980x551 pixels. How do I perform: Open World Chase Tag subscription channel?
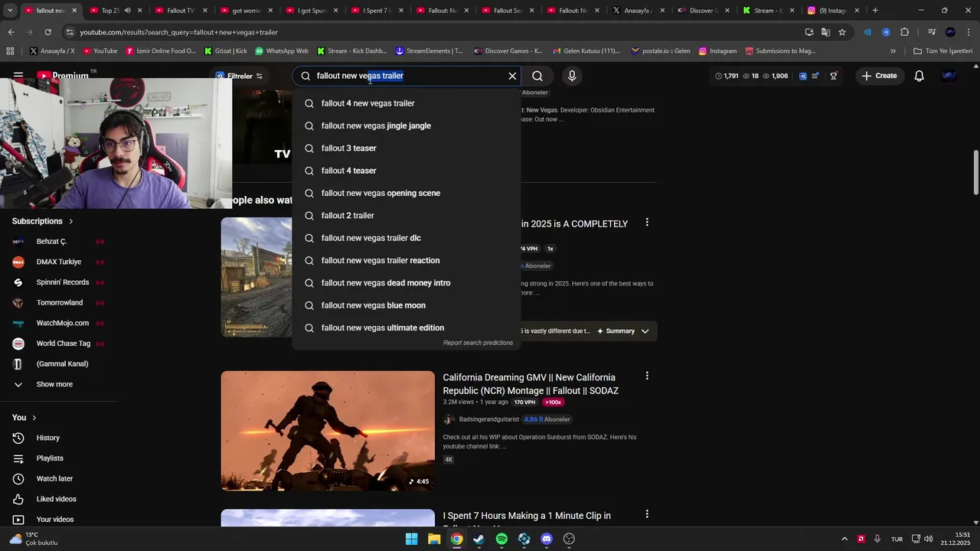click(58, 344)
